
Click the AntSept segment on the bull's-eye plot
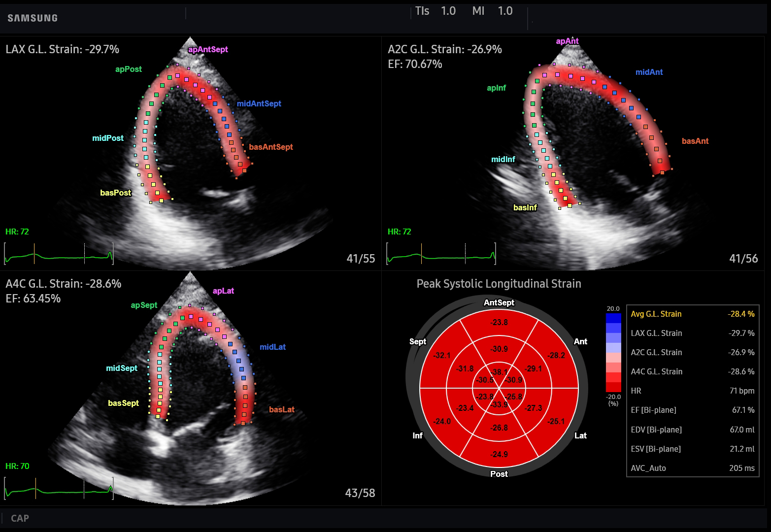[x=499, y=322]
